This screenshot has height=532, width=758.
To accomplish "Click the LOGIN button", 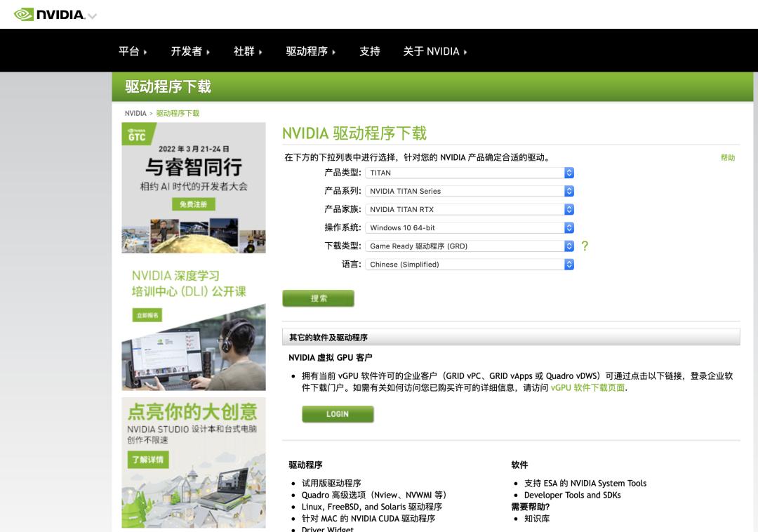I will click(x=338, y=414).
